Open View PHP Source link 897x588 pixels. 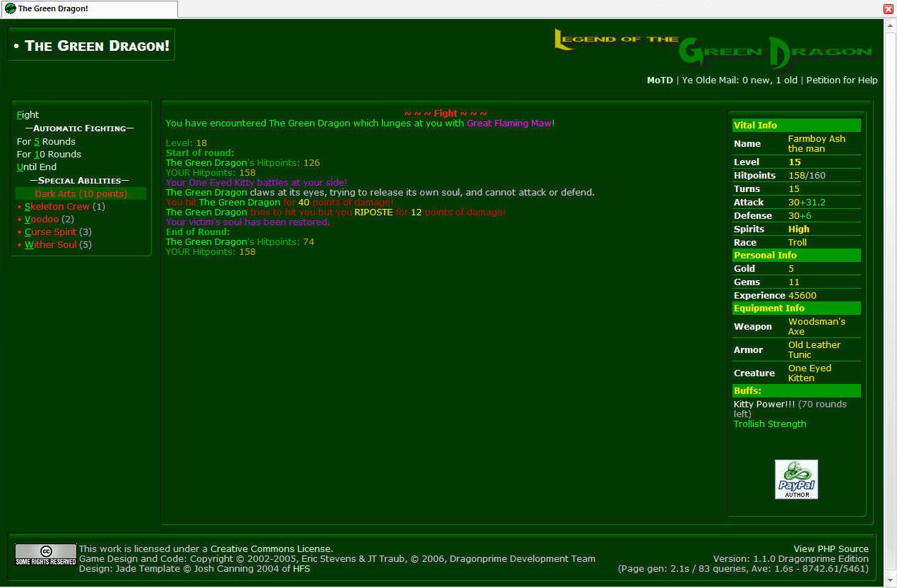pyautogui.click(x=831, y=549)
